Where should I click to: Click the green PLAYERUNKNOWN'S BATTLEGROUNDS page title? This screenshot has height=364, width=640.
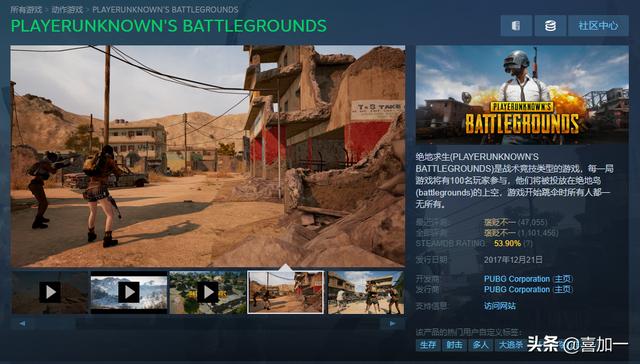coord(169,26)
